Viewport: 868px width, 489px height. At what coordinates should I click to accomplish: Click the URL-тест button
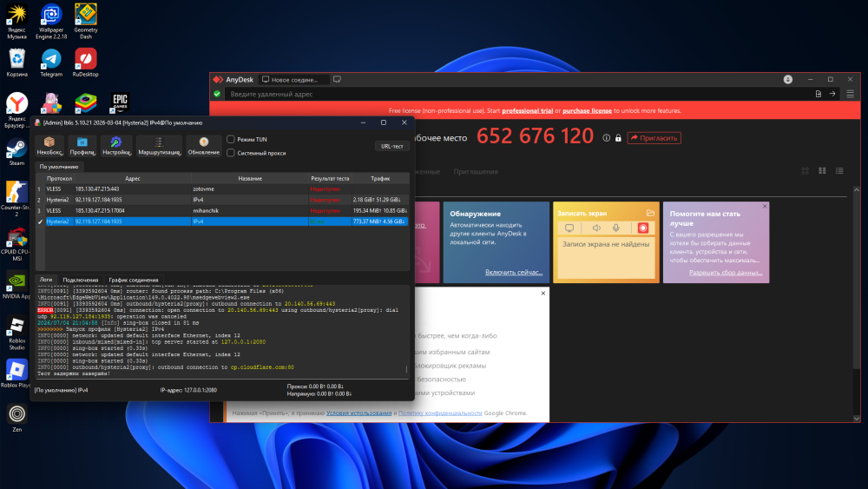point(392,146)
